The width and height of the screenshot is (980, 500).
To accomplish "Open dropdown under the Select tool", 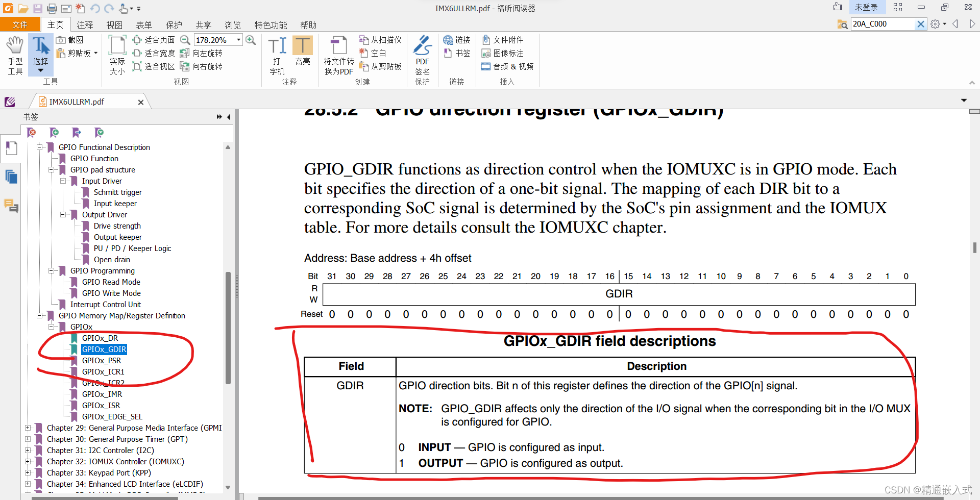I will 41,71.
